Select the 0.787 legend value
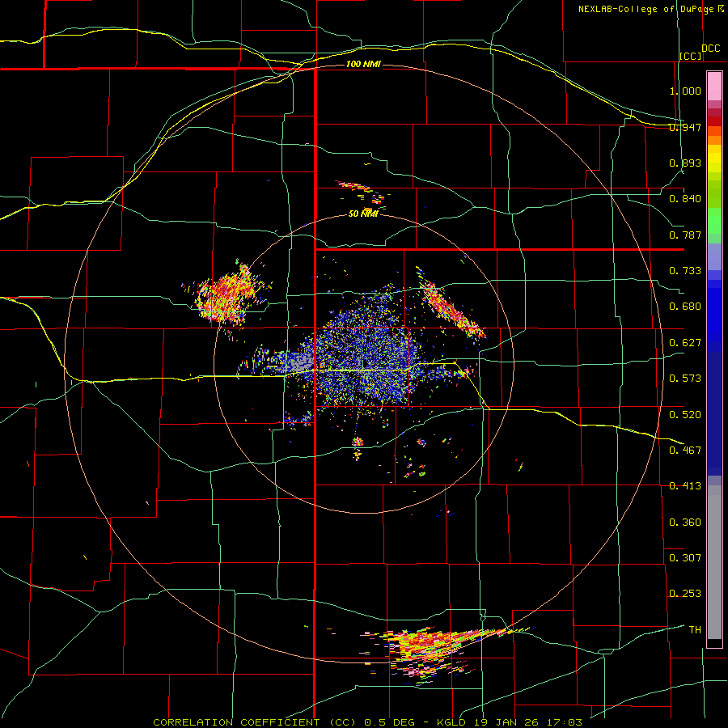728x728 pixels. 685,235
